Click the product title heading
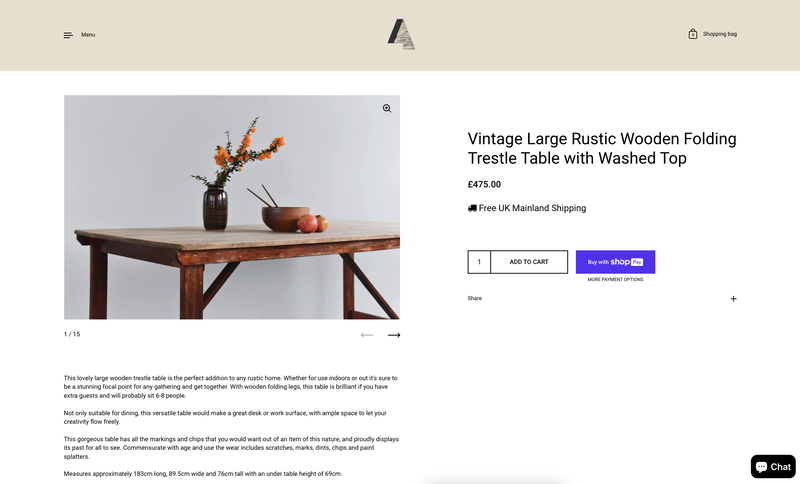Image resolution: width=800 pixels, height=484 pixels. (x=602, y=148)
